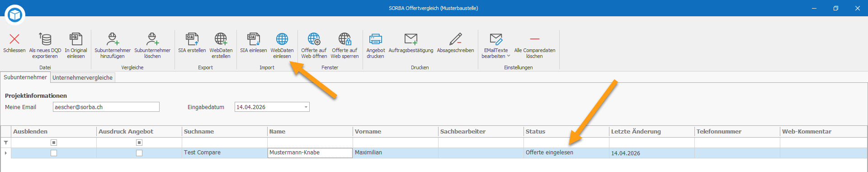Minimize the SORBA Offertvergleich window
Screen dimensions: 868x172
pyautogui.click(x=814, y=8)
